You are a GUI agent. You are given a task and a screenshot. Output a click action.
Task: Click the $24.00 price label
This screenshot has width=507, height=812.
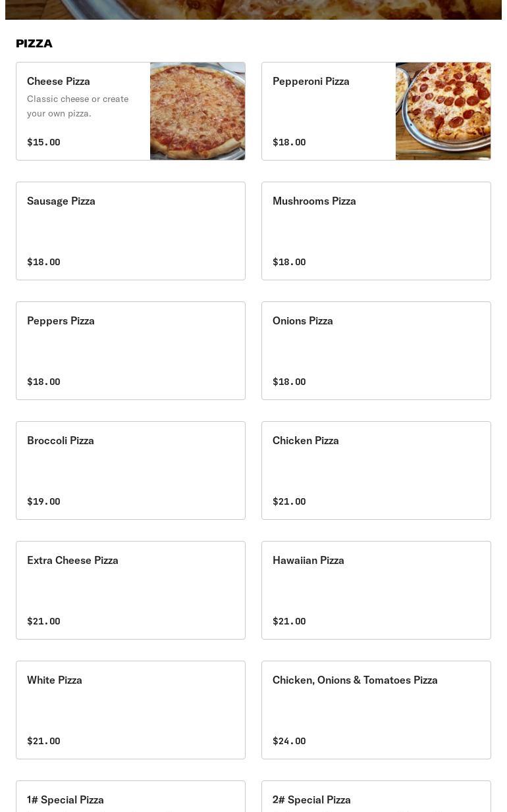[289, 741]
